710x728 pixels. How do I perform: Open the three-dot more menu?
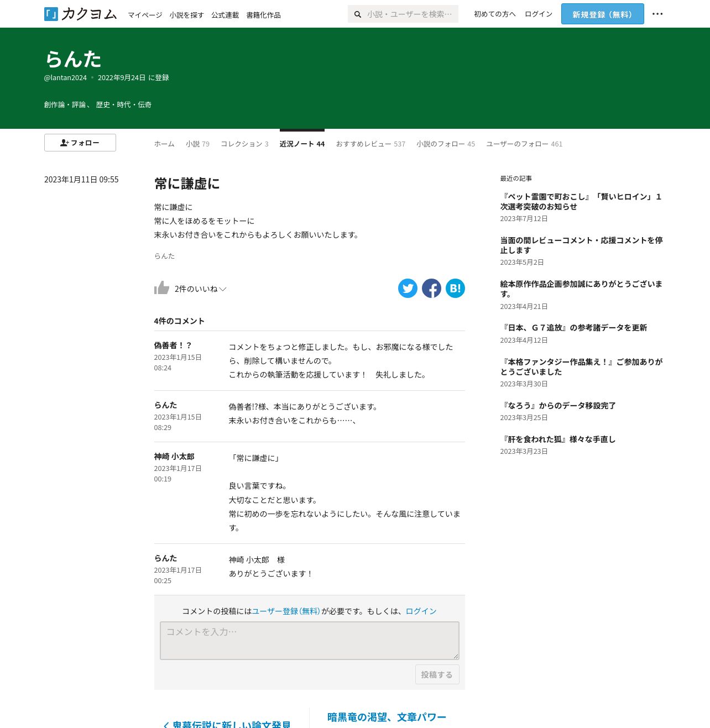coord(657,14)
